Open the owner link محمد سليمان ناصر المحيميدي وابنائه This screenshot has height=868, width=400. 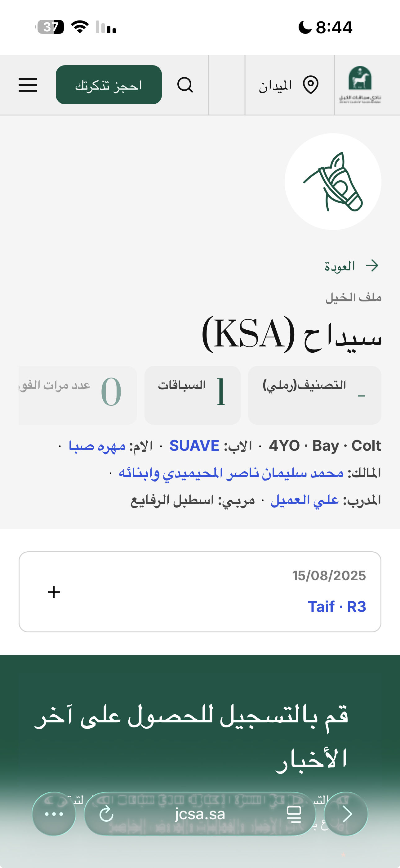pos(231,473)
